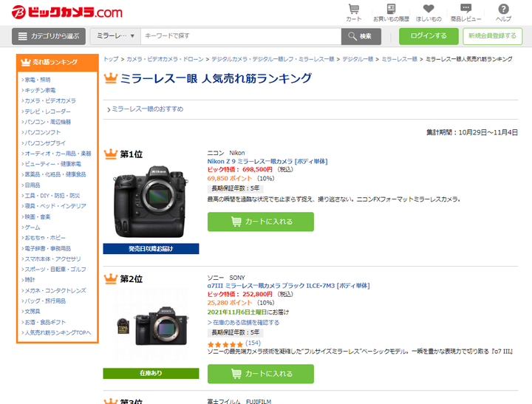Add Sony α7III to cart
This screenshot has height=404, width=532.
261,374
